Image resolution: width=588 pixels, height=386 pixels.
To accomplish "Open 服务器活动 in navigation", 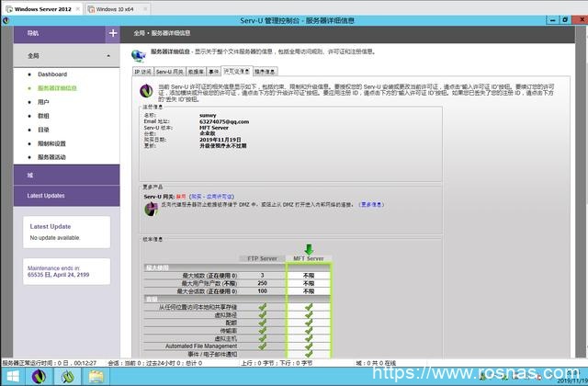I will click(x=51, y=157).
